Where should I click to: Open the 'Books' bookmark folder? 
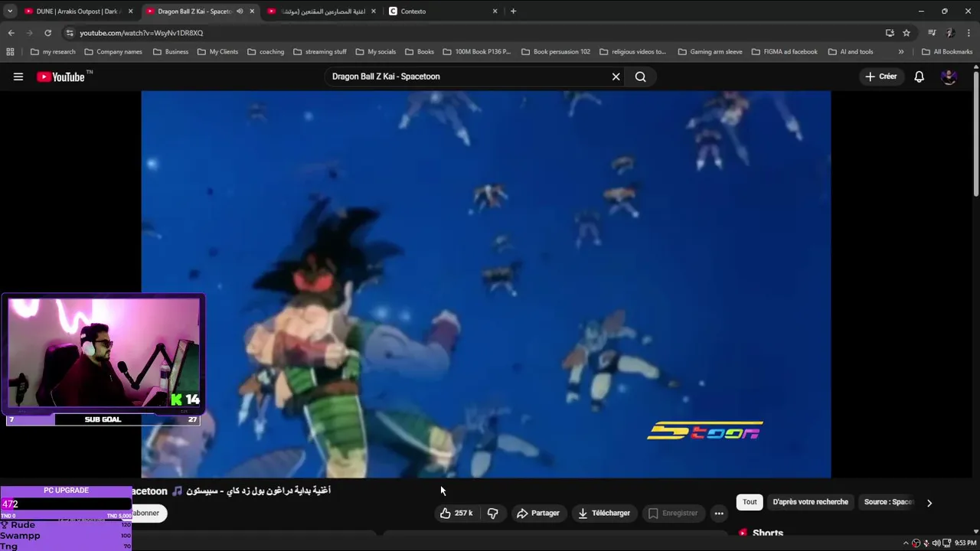(x=420, y=52)
